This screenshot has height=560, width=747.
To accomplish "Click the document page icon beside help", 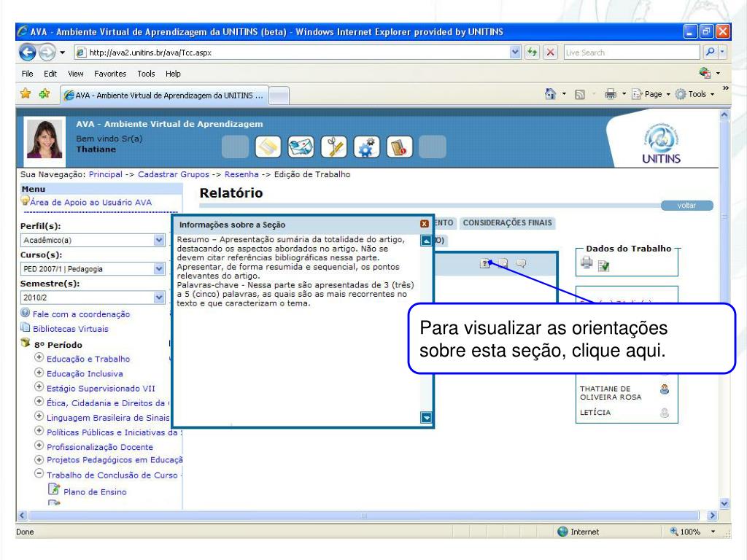I will [x=503, y=262].
